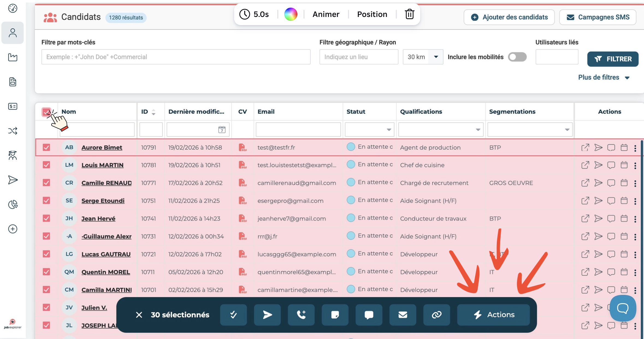This screenshot has height=339, width=644.
Task: Toggle Inclure les mobilités switch
Action: (517, 57)
